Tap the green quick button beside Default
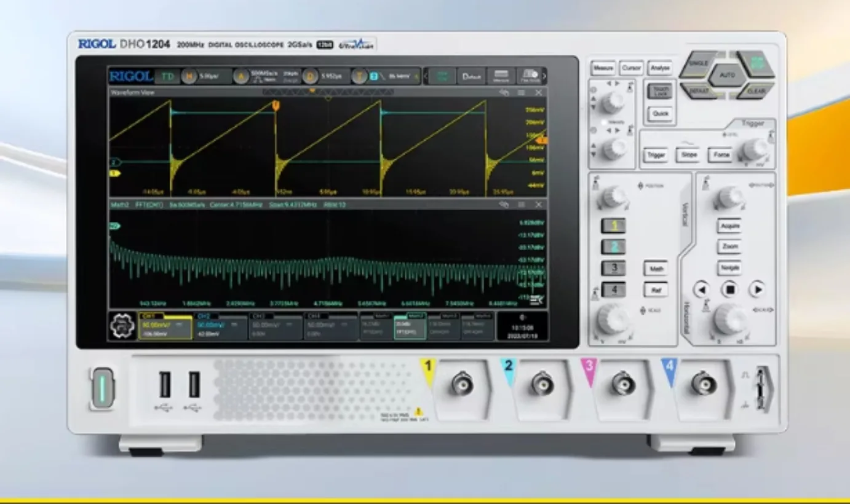The width and height of the screenshot is (850, 504). (x=442, y=76)
